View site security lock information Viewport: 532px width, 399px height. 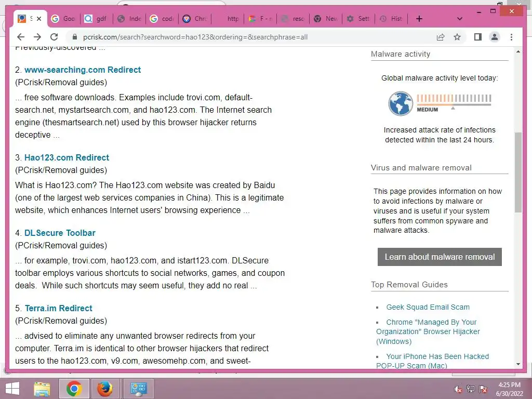pyautogui.click(x=75, y=37)
